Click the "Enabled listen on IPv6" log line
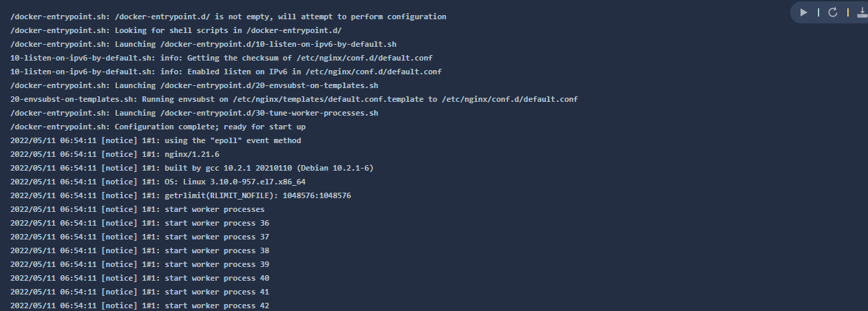Image resolution: width=868 pixels, height=311 pixels. (226, 72)
